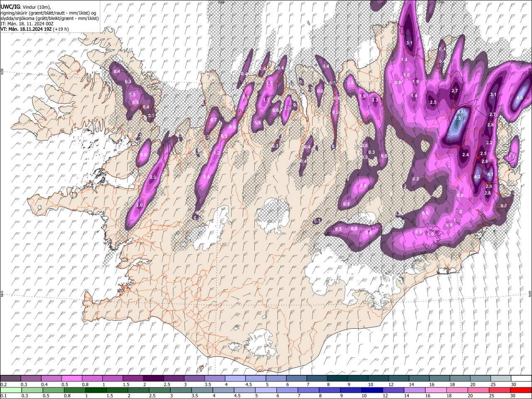The height and width of the screenshot is (399, 532).
Task: Click the 4.1 precipitation value on map
Action: pos(490,175)
